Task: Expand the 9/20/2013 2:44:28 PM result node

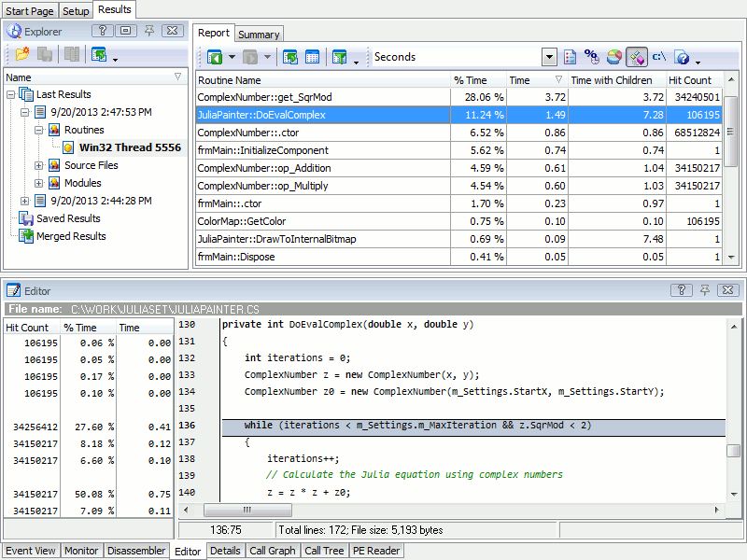Action: (x=24, y=201)
